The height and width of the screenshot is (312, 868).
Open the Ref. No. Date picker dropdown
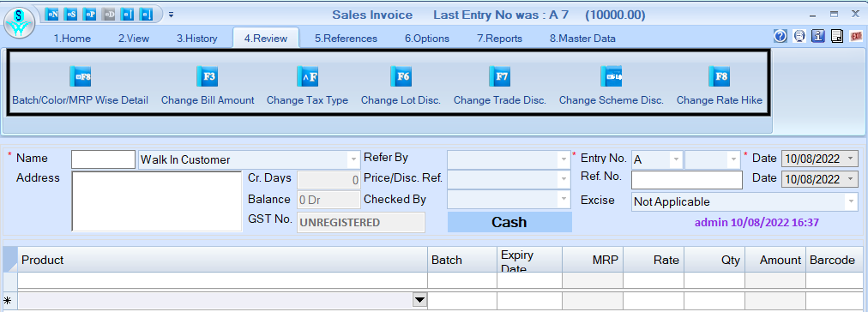(852, 179)
